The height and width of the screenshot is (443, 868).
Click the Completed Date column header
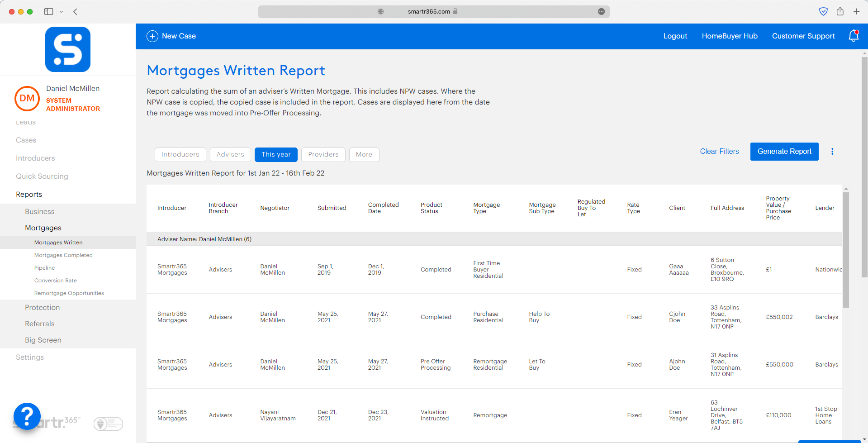point(383,208)
